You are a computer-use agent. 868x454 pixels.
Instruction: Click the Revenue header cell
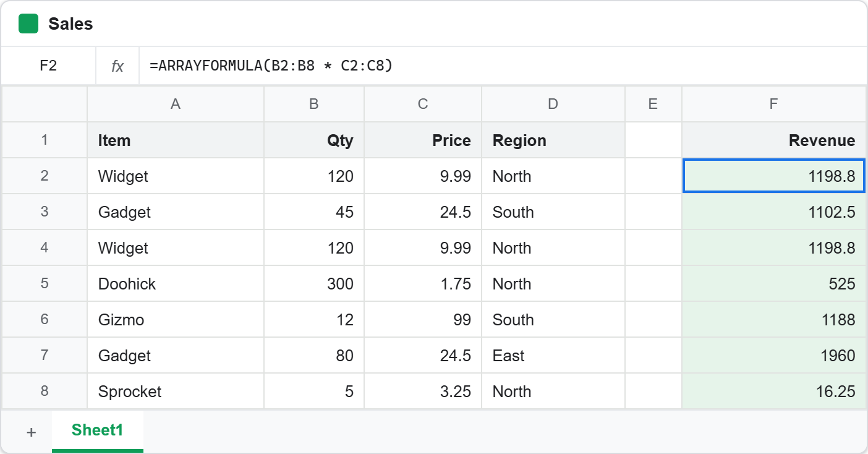point(774,140)
